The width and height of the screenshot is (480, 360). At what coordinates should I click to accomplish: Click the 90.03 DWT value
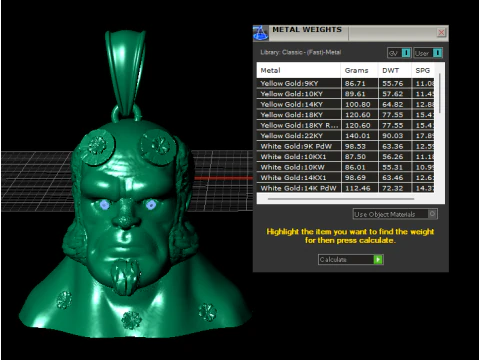tap(393, 136)
